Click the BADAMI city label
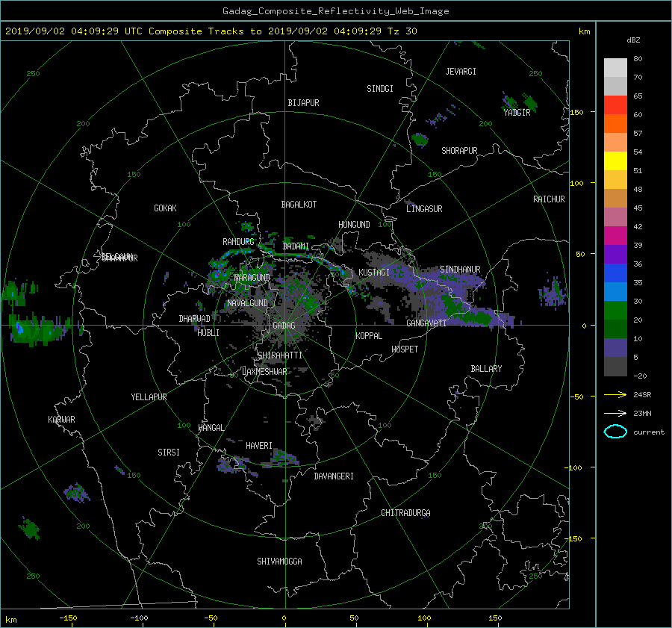This screenshot has width=672, height=628. pyautogui.click(x=296, y=246)
